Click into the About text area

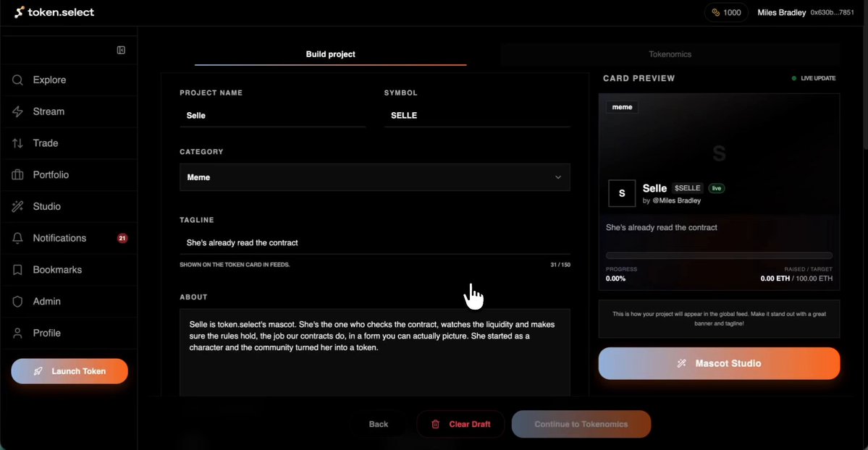coord(375,352)
